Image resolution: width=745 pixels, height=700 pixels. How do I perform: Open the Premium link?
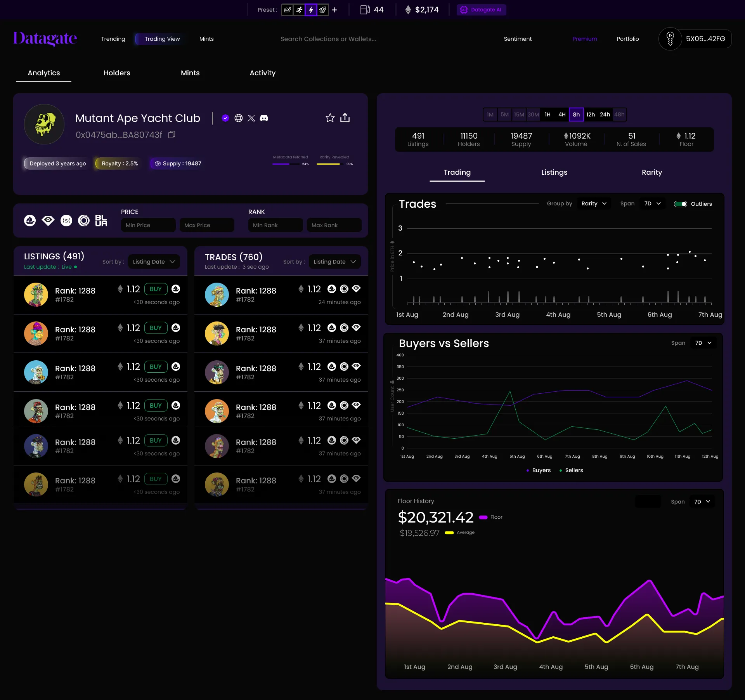(x=585, y=39)
